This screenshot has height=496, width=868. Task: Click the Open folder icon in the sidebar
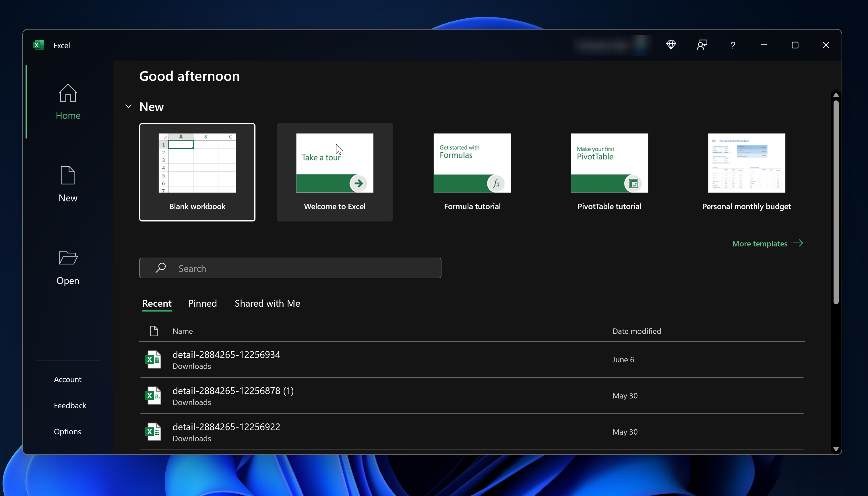point(68,258)
